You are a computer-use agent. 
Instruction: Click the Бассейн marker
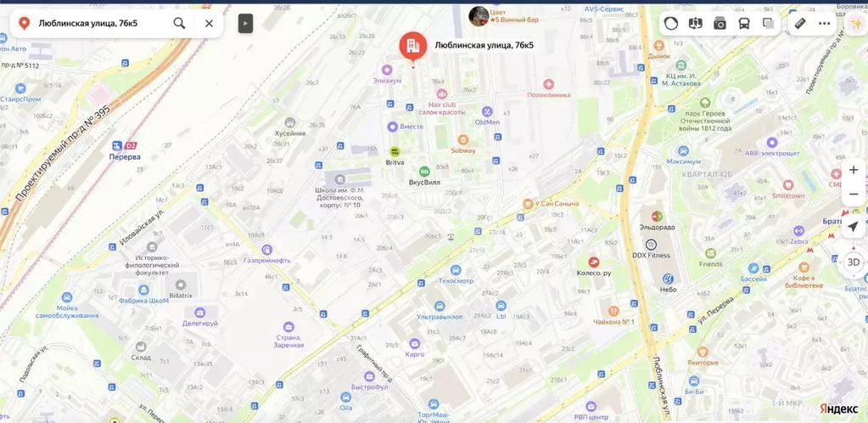tap(753, 268)
